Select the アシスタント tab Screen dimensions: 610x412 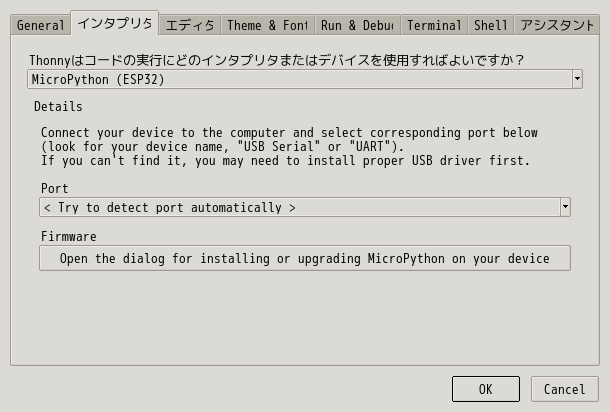click(x=557, y=25)
